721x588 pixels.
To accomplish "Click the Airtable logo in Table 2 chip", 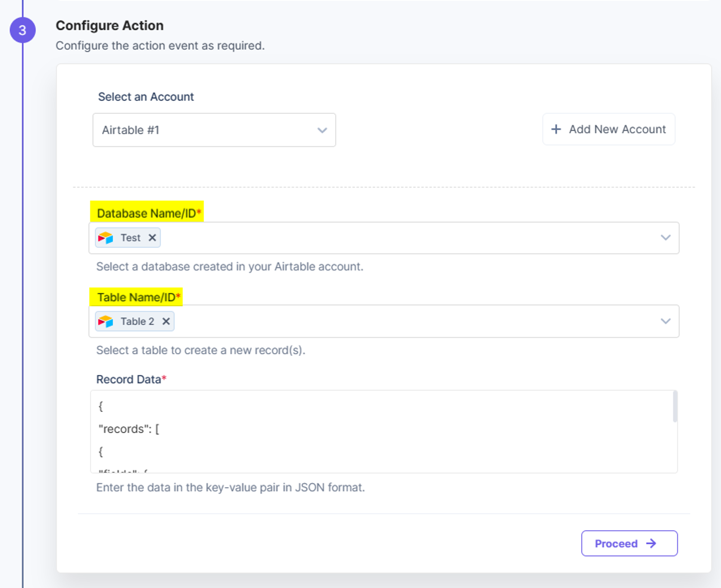I will (x=106, y=321).
